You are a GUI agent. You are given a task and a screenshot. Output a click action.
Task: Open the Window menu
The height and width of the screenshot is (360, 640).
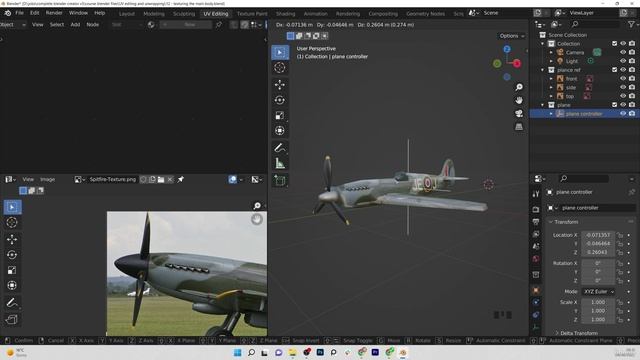click(x=78, y=13)
